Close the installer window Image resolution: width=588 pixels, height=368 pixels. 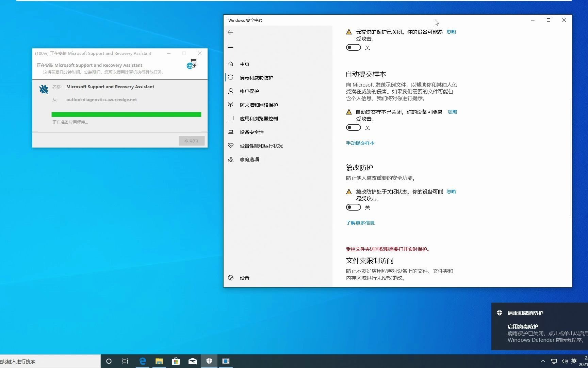[x=200, y=53]
